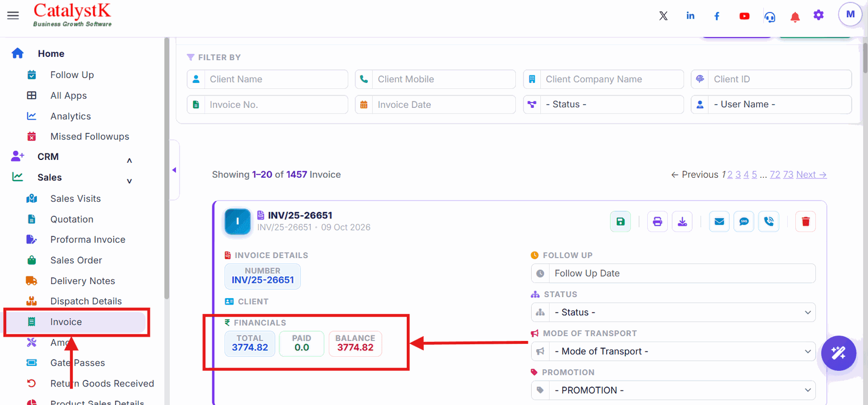Image resolution: width=868 pixels, height=405 pixels.
Task: Open the PROMOTION dropdown
Action: click(x=673, y=390)
